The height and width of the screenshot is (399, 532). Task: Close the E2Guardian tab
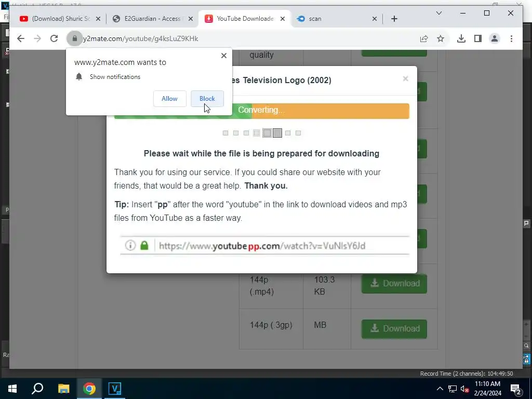point(191,19)
